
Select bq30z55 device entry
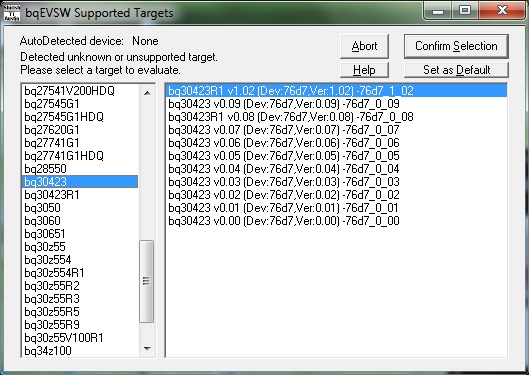[80, 247]
